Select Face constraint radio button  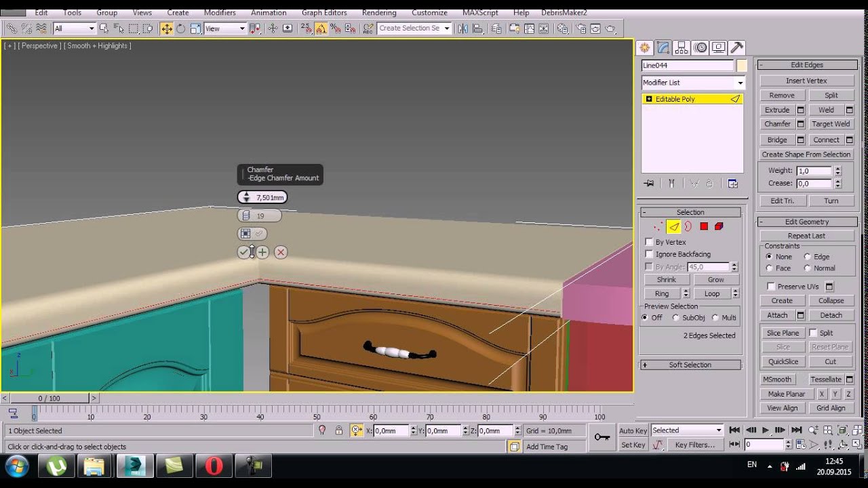(769, 268)
